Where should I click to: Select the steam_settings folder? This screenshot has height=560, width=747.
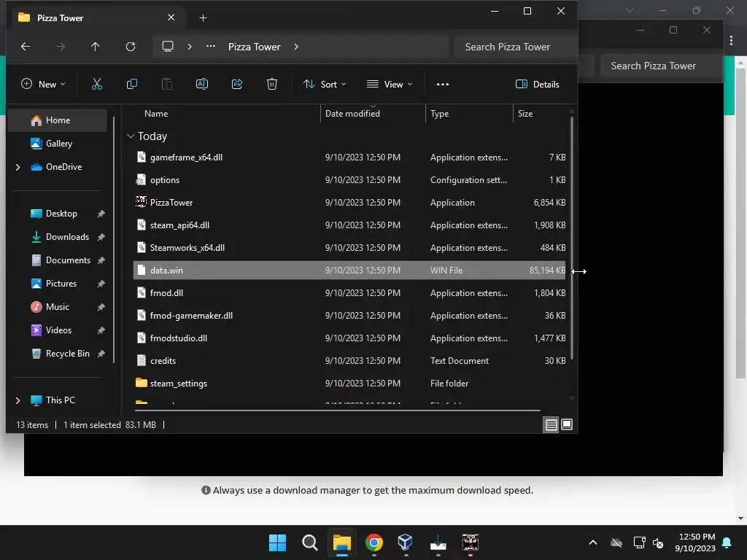coord(349,384)
